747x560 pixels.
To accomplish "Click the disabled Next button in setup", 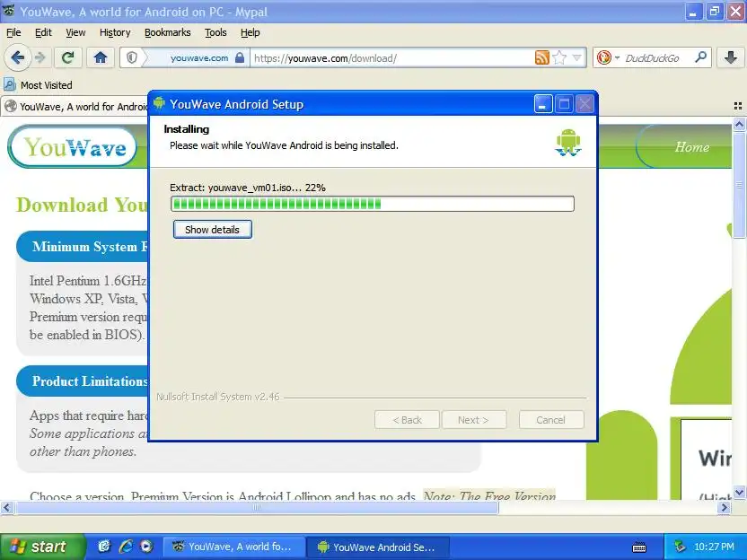I will [473, 420].
